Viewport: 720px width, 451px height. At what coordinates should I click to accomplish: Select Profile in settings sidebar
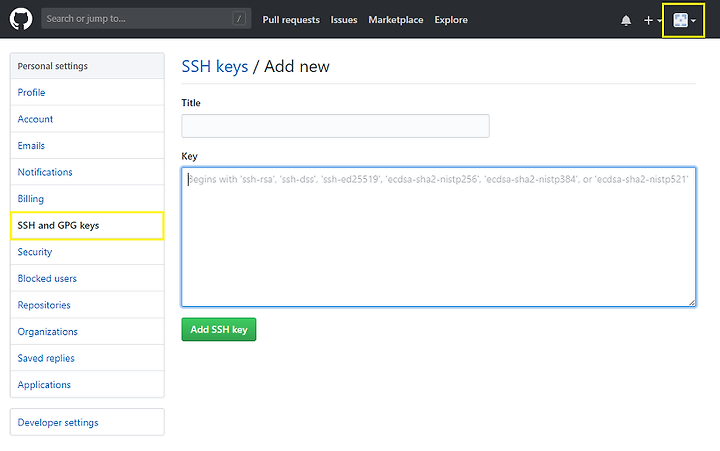pos(87,92)
